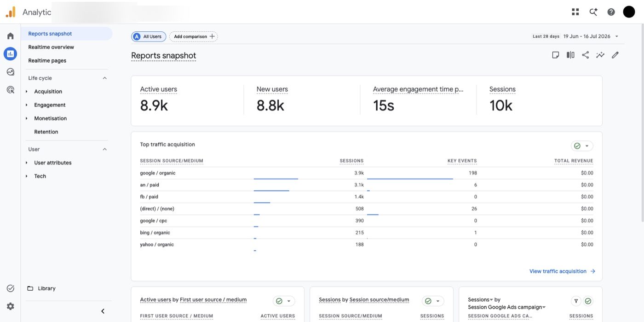Click the All Users segment chip
Viewport: 644px width, 322px height.
click(x=149, y=36)
